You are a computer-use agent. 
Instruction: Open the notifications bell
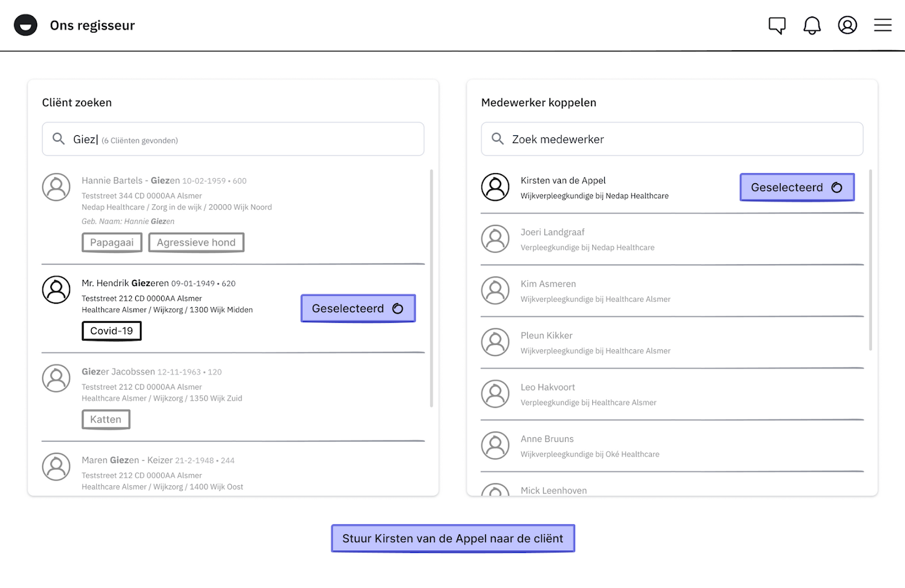(812, 25)
